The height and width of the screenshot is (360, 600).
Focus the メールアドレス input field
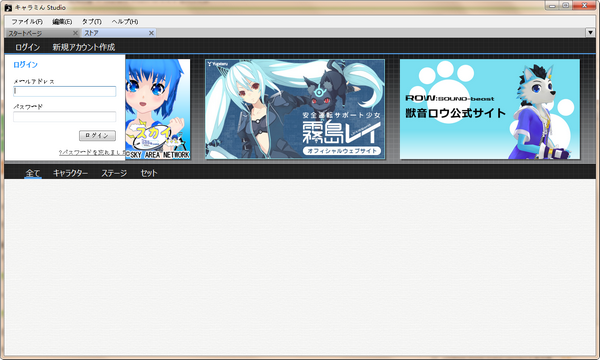(x=65, y=91)
